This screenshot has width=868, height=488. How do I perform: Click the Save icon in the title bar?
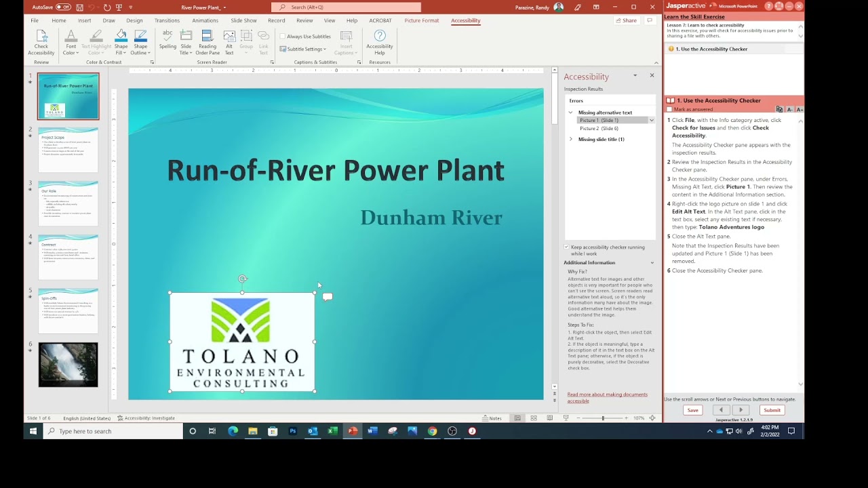80,7
